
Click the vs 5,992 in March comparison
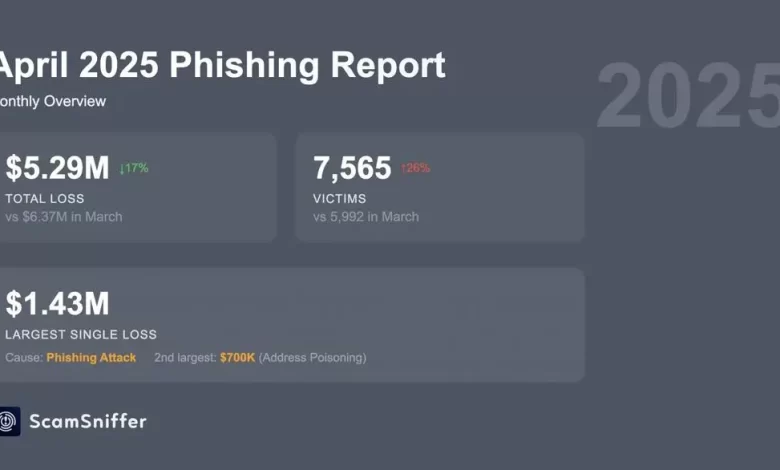[366, 217]
